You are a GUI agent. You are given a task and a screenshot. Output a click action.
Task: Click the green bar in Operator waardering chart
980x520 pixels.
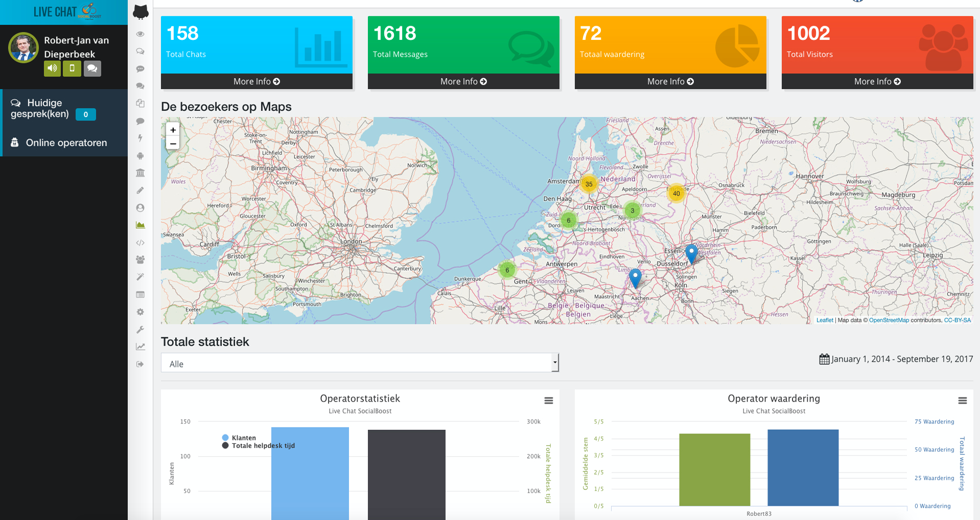715,470
